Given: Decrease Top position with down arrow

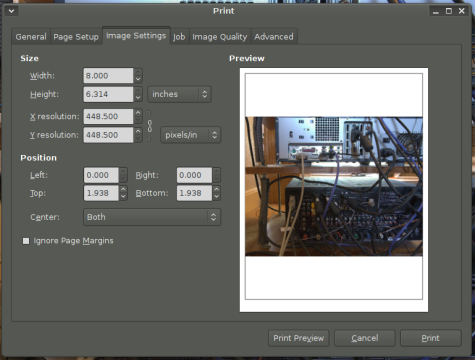Looking at the screenshot, I should tap(123, 197).
